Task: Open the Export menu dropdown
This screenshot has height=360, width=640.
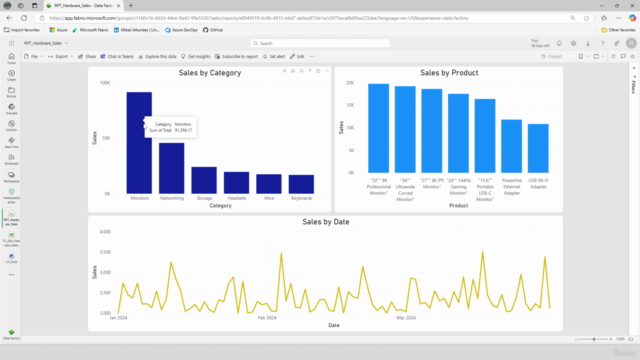Action: [x=60, y=56]
